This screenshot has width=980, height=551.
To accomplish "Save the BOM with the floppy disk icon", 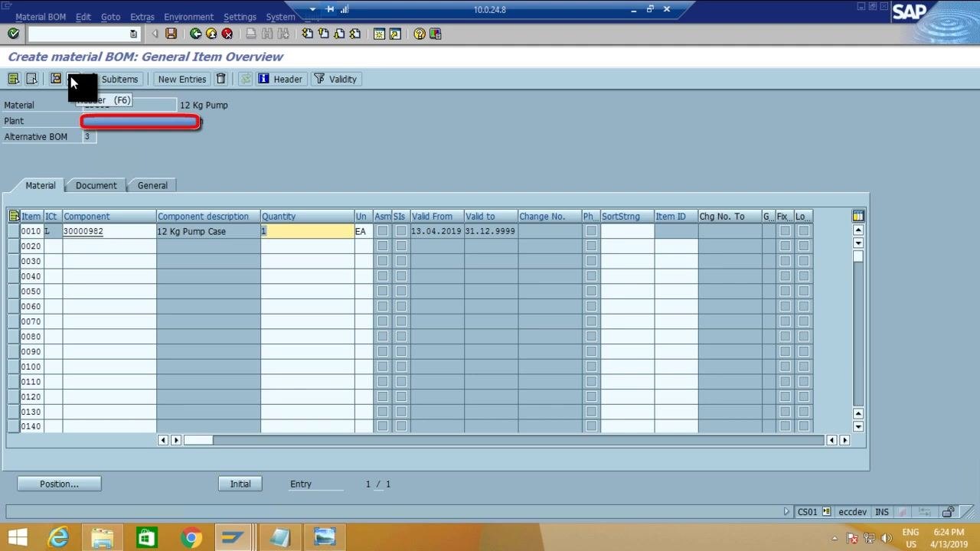I will (171, 34).
